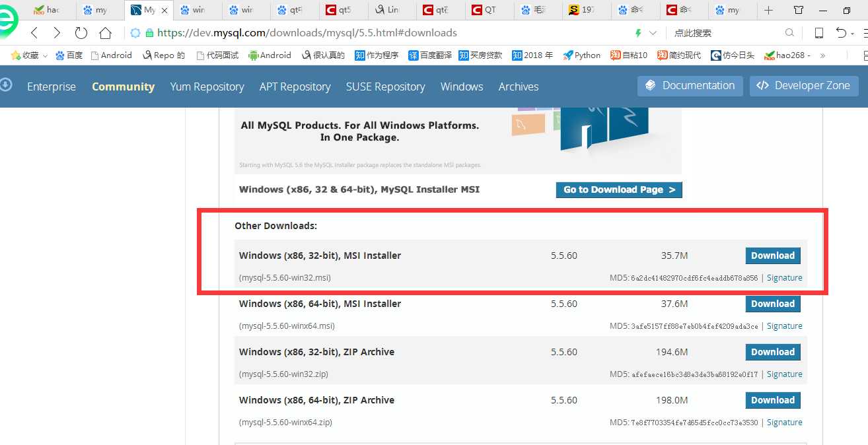Open the 买房贷款 bookmark
This screenshot has height=445, width=868.
point(480,55)
